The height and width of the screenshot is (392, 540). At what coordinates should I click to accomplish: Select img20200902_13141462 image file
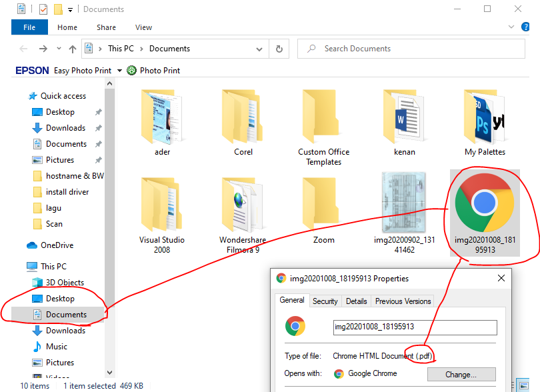point(404,213)
